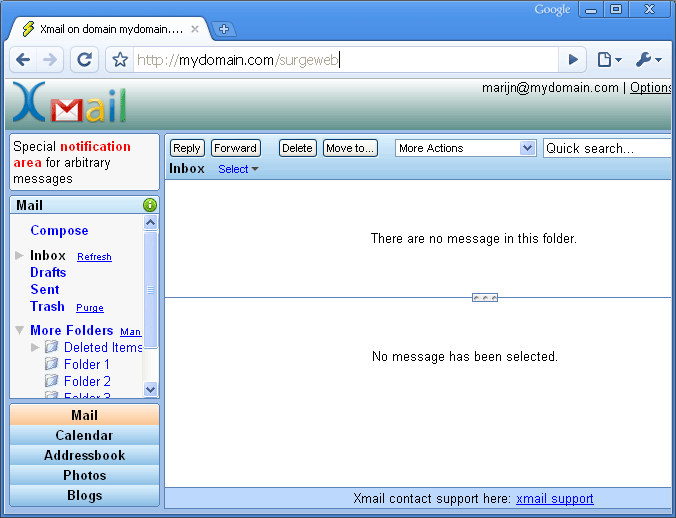Click in the Quick search field
This screenshot has height=518, width=676.
click(x=606, y=148)
